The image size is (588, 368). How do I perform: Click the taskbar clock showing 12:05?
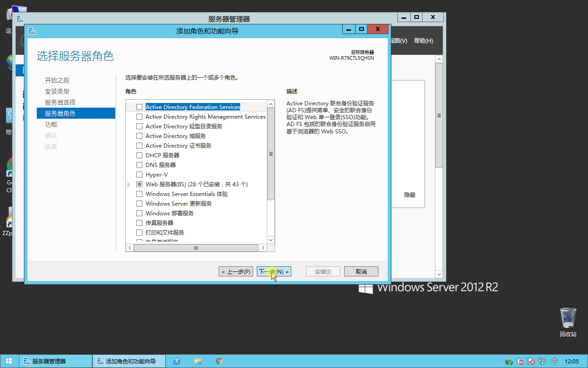click(x=571, y=362)
